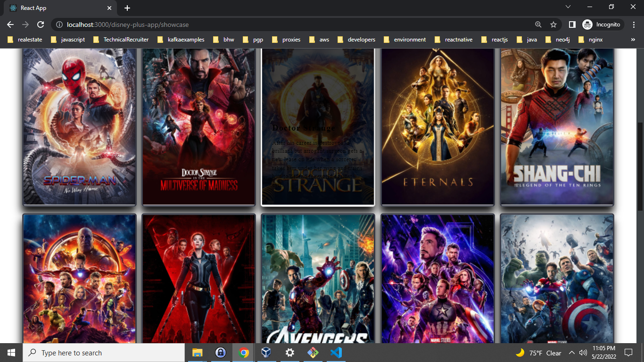Show more bookmarks with the chevron
644x362 pixels.
click(633, 40)
